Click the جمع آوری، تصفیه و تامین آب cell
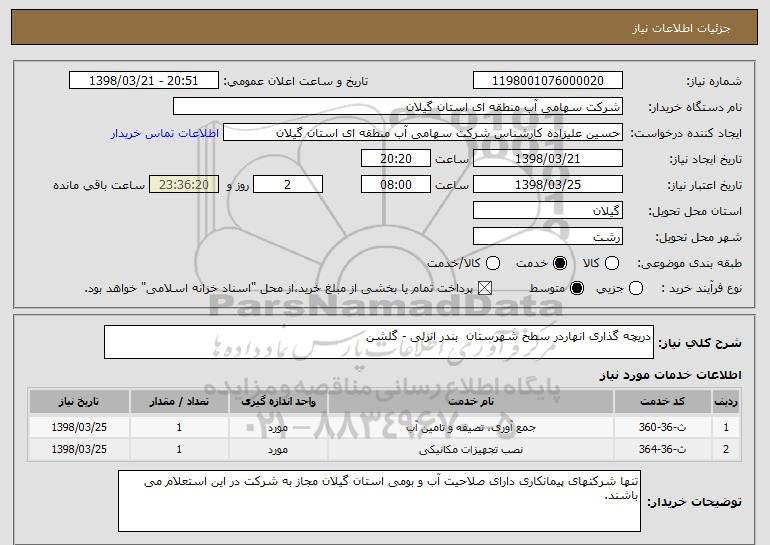Viewport: 770px width, 545px height. (471, 427)
